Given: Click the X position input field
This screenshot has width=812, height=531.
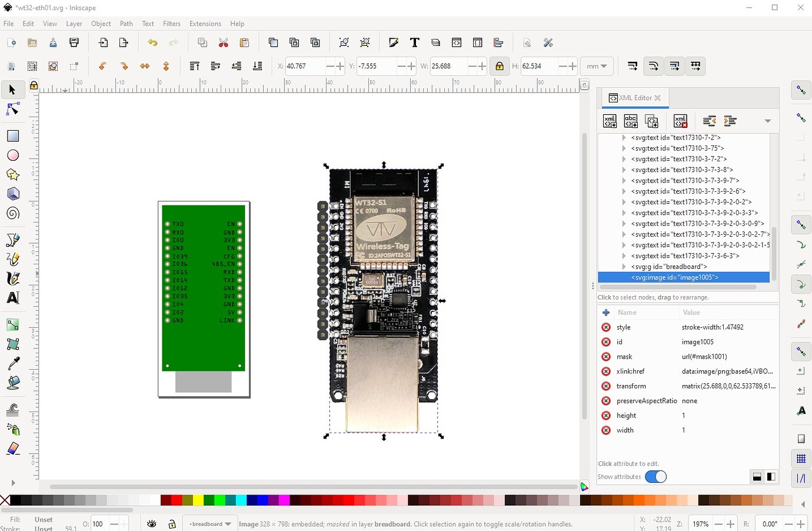Looking at the screenshot, I should (305, 66).
